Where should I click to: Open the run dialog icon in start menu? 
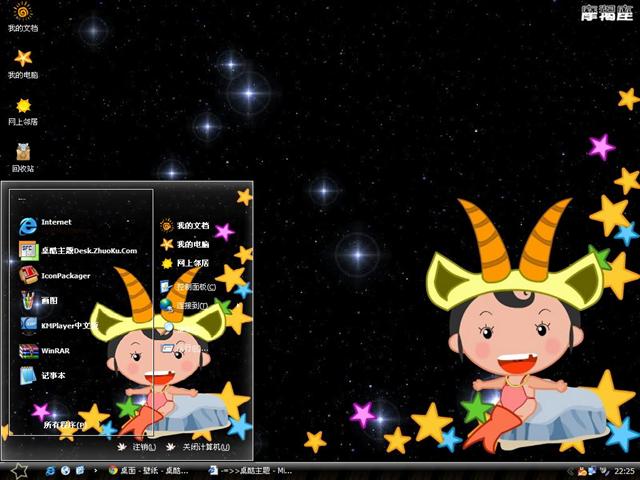coord(167,348)
